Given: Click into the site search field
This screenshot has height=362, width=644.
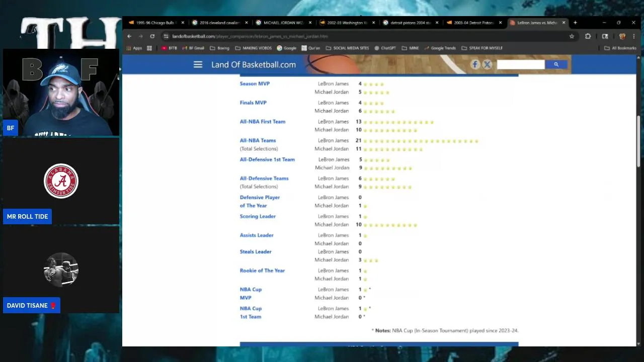Looking at the screenshot, I should click(x=520, y=64).
